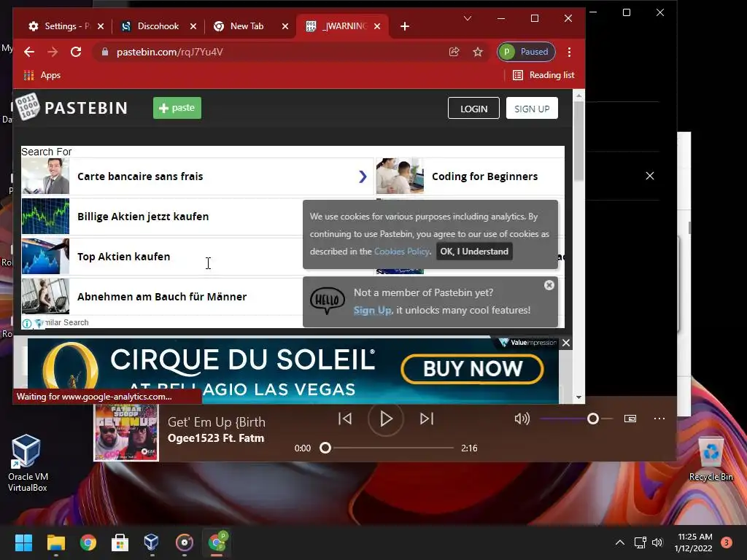Open a new browser tab
The width and height of the screenshot is (747, 560).
[x=405, y=26]
